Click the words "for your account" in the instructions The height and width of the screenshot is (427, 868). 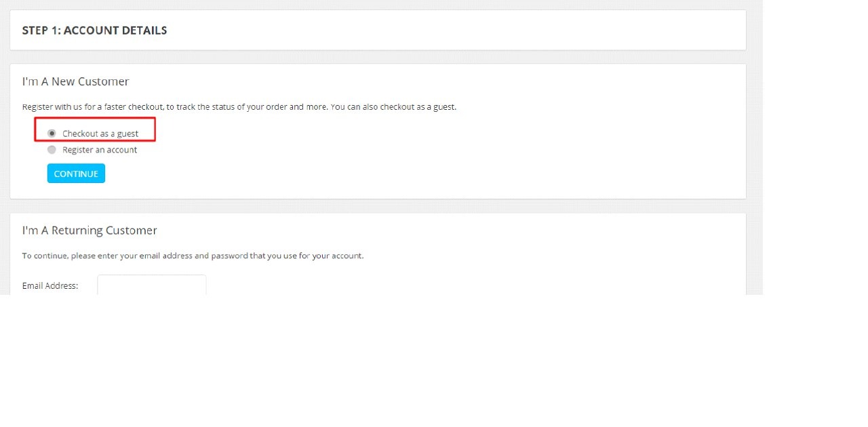[336, 256]
